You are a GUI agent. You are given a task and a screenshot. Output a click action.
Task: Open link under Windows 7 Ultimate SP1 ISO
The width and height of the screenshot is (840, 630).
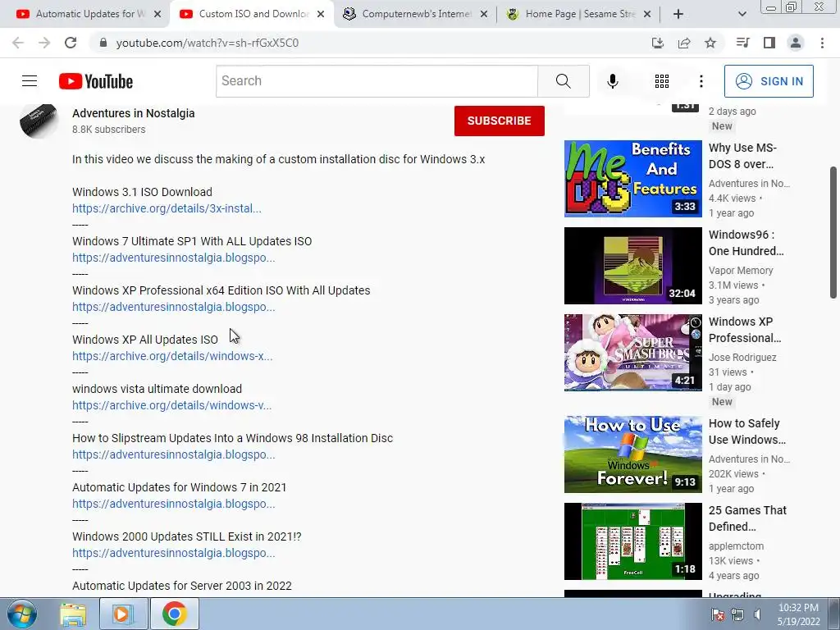click(174, 258)
